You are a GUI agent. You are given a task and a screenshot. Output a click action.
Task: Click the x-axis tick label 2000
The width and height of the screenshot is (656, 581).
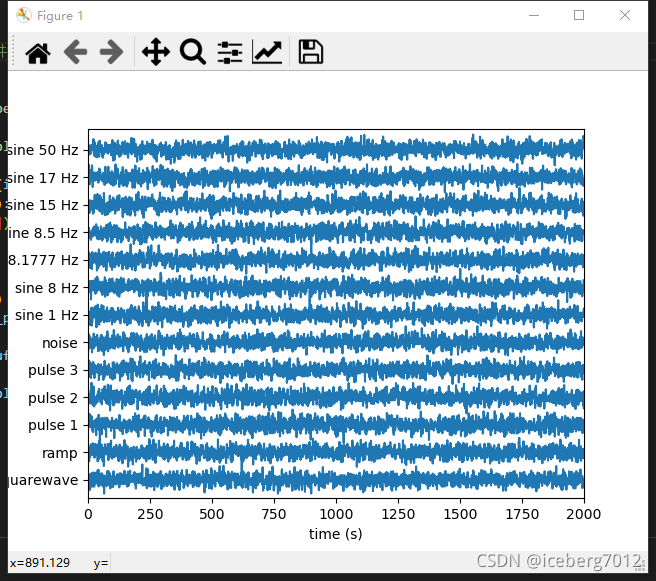(x=584, y=514)
